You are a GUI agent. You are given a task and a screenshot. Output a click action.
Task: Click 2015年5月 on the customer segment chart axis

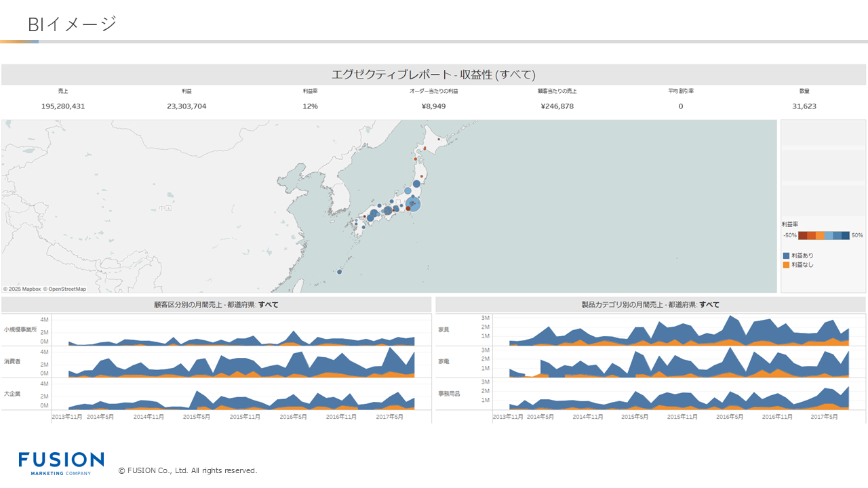pyautogui.click(x=197, y=417)
